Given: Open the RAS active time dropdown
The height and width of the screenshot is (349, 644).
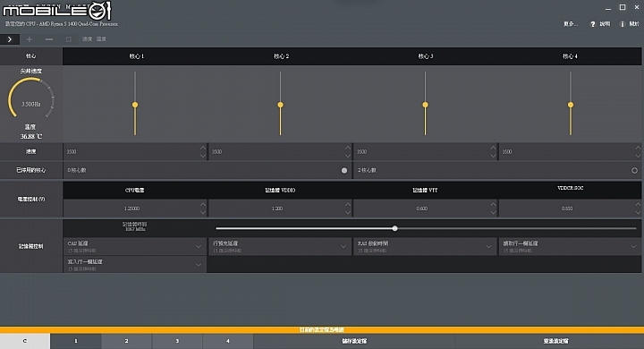Looking at the screenshot, I should (x=425, y=247).
